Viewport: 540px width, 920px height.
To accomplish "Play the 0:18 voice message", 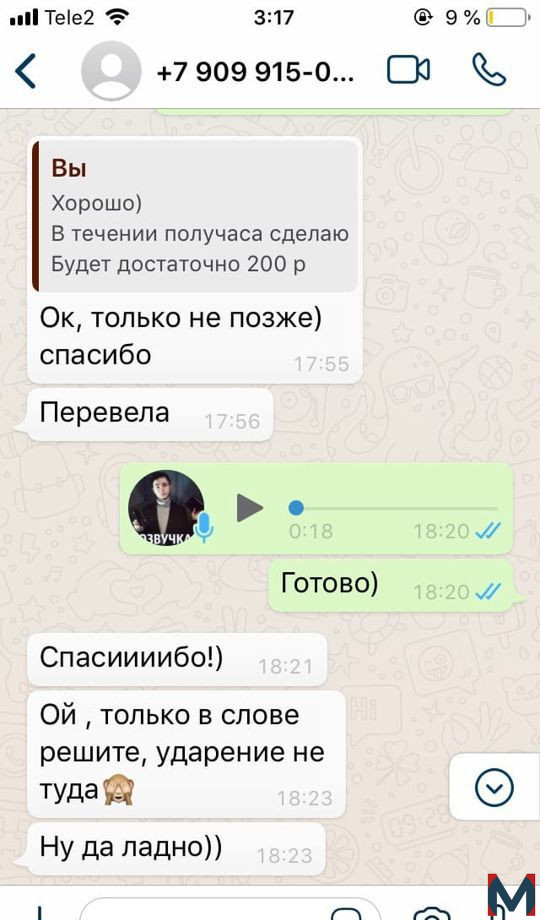I will point(249,508).
